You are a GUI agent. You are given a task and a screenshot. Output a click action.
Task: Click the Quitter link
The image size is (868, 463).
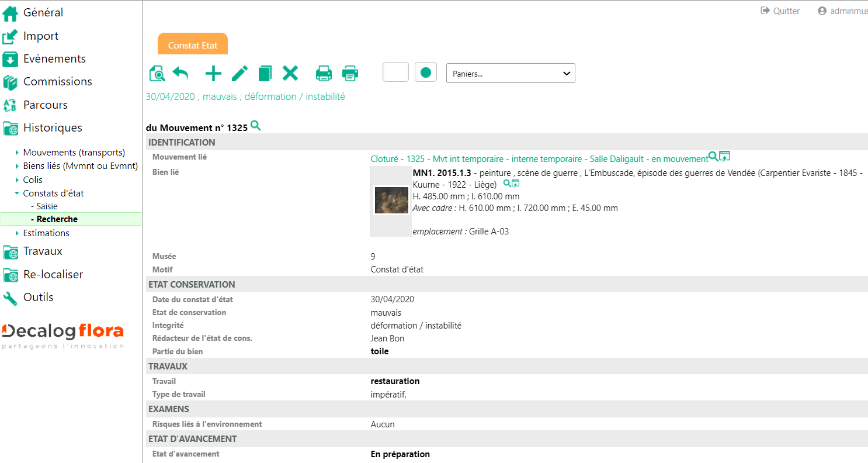point(780,11)
